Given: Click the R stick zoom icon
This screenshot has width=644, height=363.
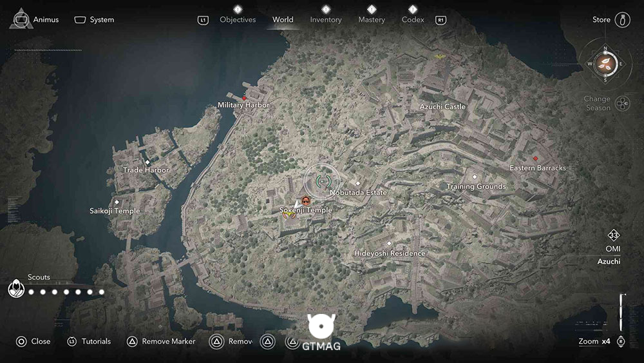Looking at the screenshot, I should (621, 342).
